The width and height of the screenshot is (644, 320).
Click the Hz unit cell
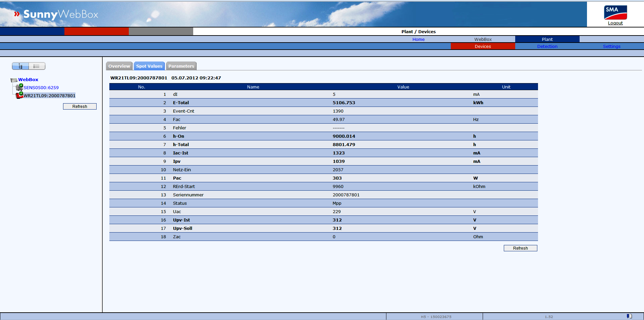(x=476, y=120)
